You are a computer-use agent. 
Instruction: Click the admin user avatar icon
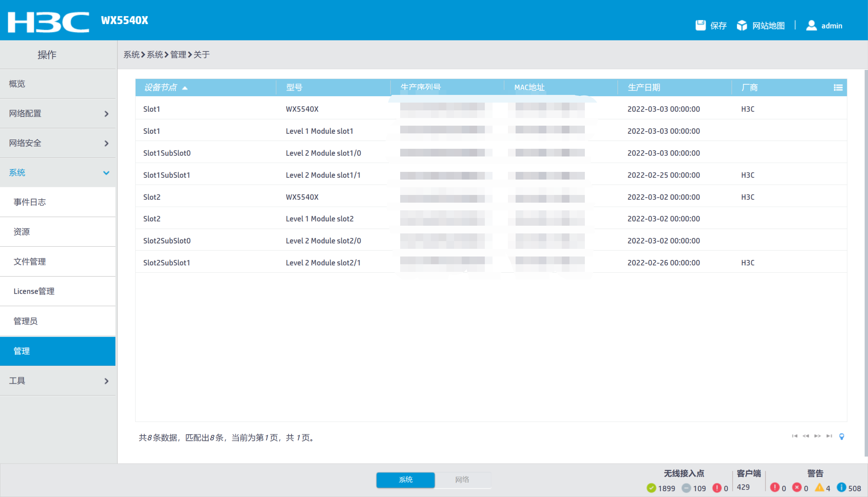pos(811,25)
